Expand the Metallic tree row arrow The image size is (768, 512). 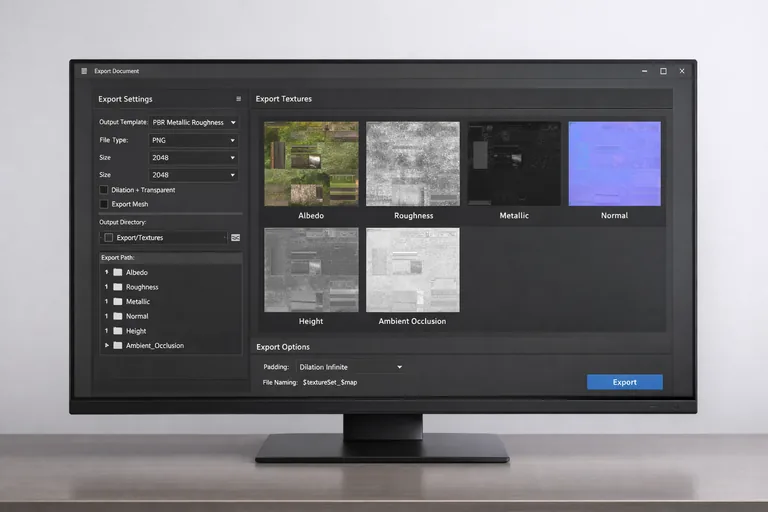coord(106,302)
